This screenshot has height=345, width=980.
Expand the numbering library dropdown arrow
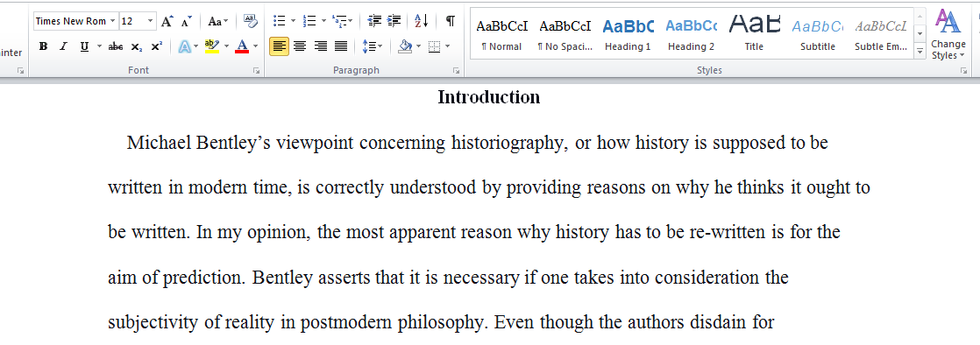(x=323, y=21)
